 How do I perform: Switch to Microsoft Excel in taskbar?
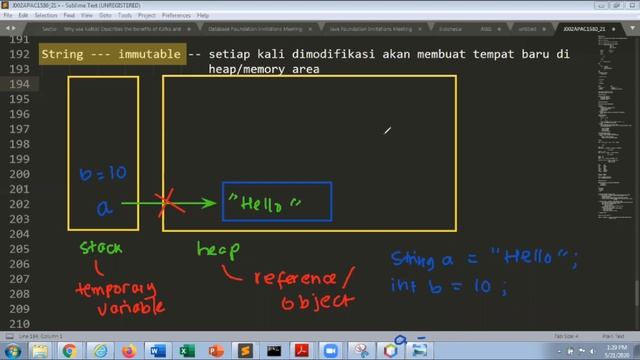(x=187, y=351)
